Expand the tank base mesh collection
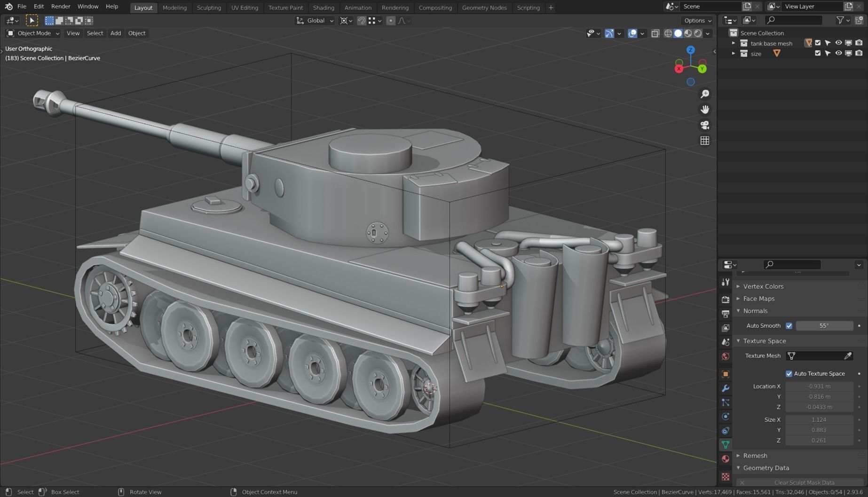This screenshot has height=497, width=868. pos(733,43)
